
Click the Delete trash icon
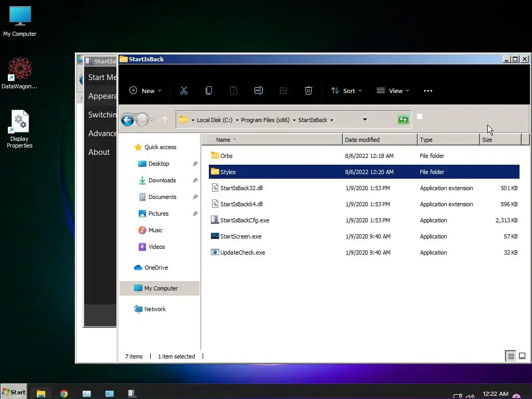pyautogui.click(x=309, y=90)
